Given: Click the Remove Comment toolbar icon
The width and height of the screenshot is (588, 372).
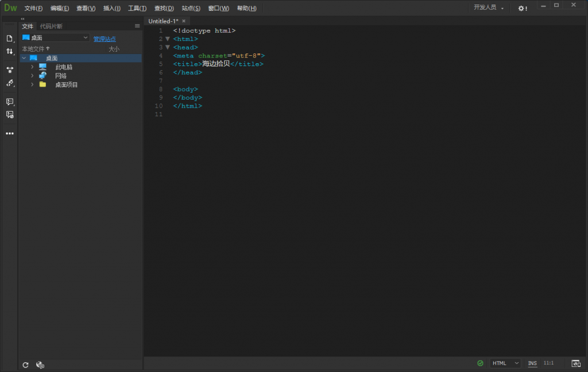Looking at the screenshot, I should coord(10,114).
